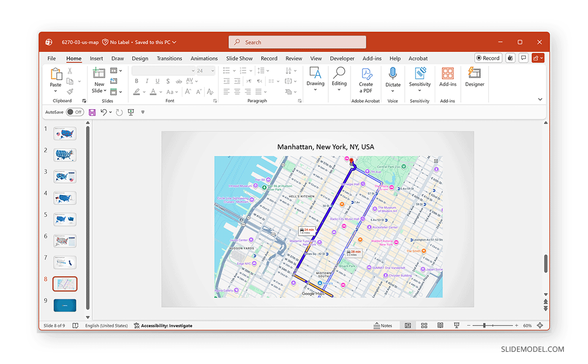Viewport: 588px width, 364px height.
Task: Align text right
Action: coord(248,92)
